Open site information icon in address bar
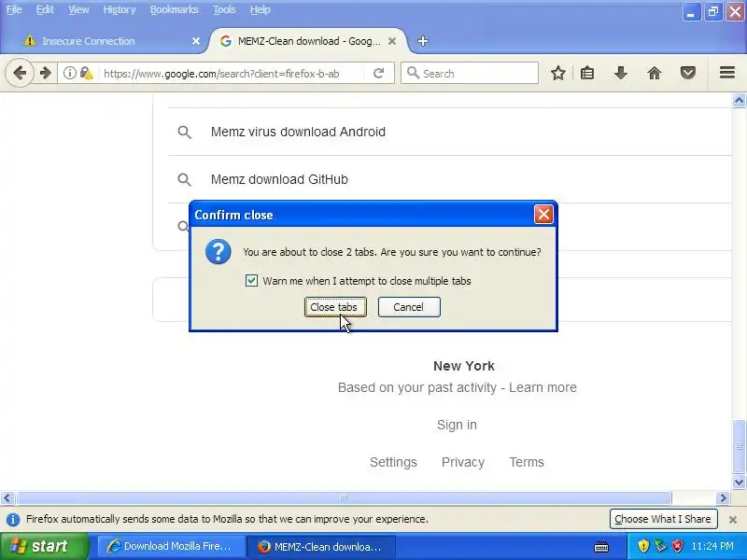 (69, 73)
